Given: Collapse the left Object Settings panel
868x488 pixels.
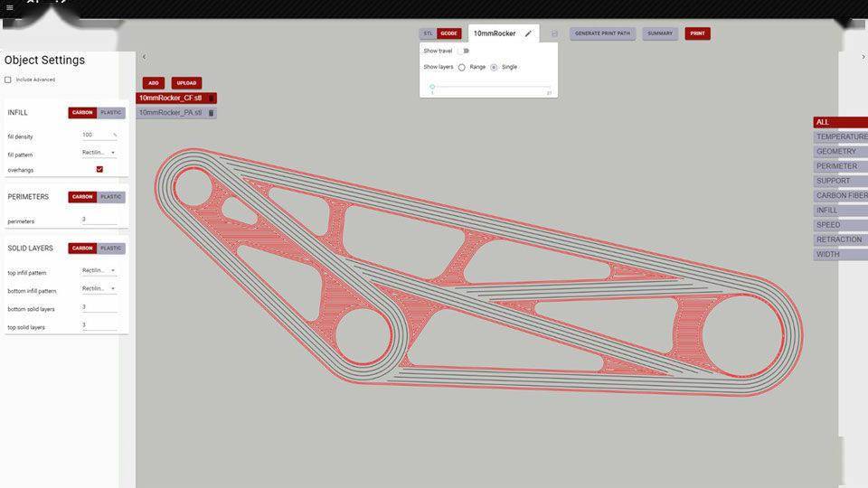Looking at the screenshot, I should tap(144, 57).
